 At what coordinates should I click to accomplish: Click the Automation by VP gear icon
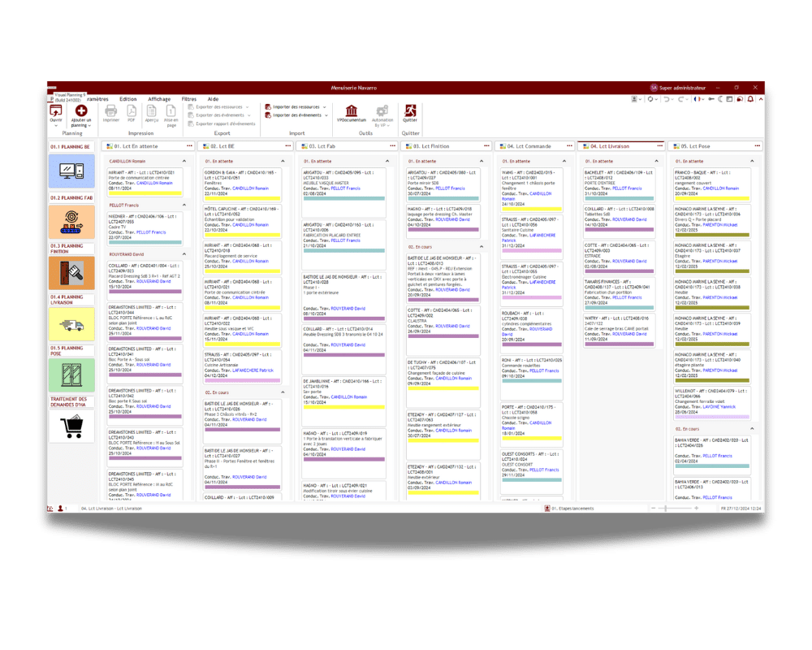coord(382,110)
